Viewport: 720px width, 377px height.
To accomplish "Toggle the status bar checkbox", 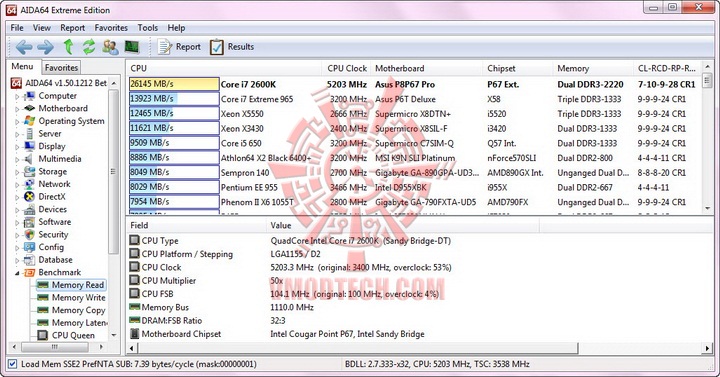I will [13, 364].
